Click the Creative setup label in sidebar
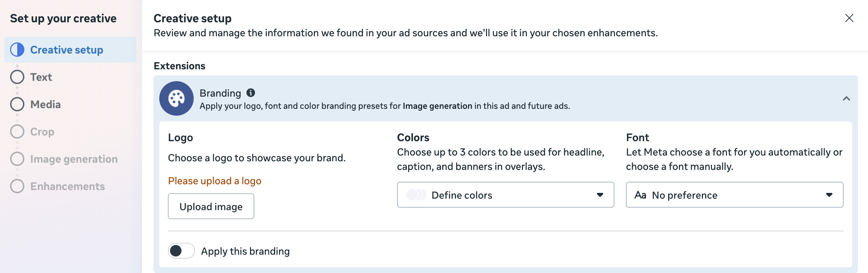 click(67, 50)
